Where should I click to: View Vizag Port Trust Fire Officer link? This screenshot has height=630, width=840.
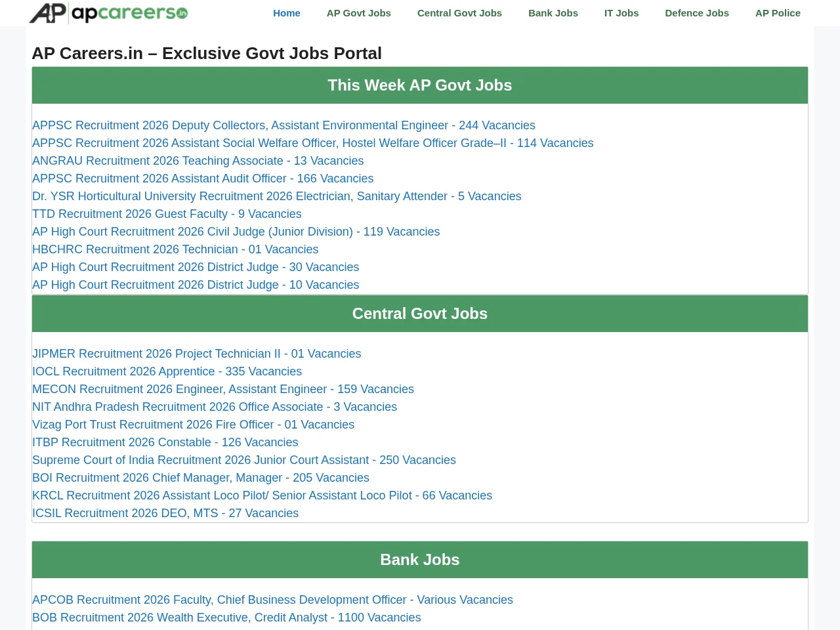coord(193,425)
